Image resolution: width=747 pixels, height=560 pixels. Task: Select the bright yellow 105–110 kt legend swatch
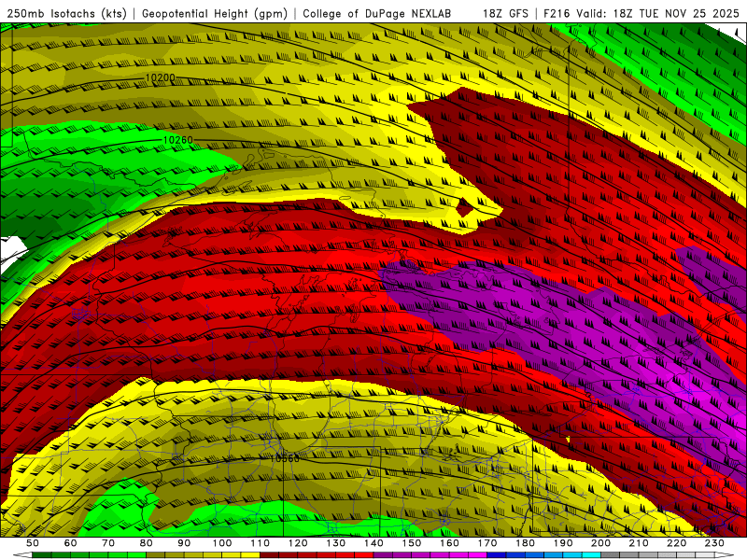tap(250, 555)
